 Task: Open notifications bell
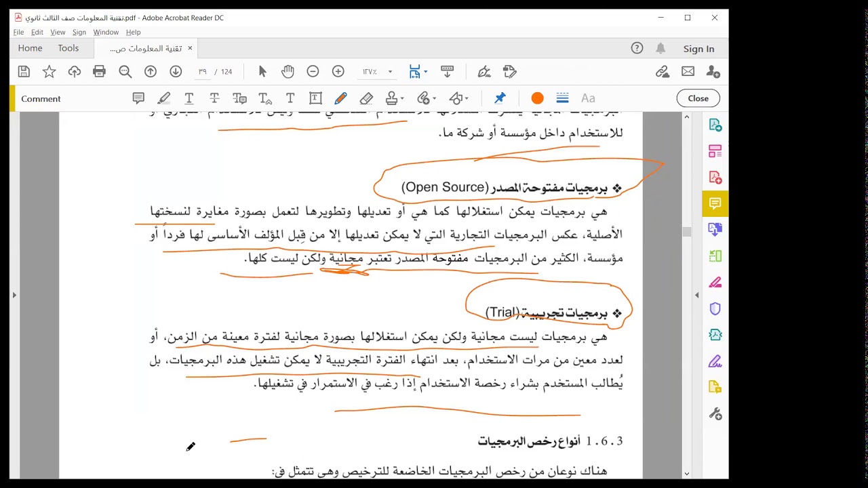pyautogui.click(x=660, y=48)
